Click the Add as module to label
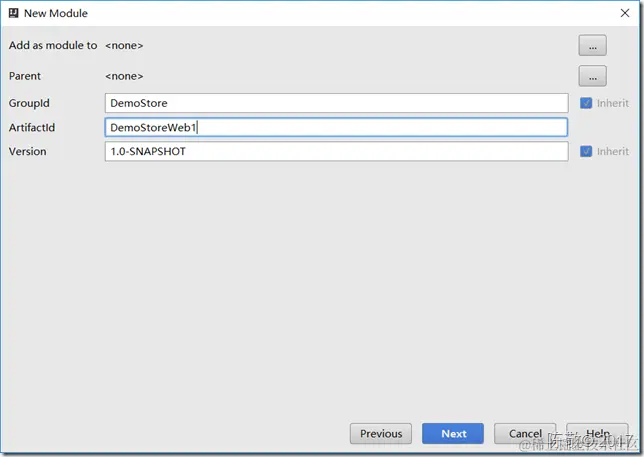The image size is (644, 457). [53, 45]
